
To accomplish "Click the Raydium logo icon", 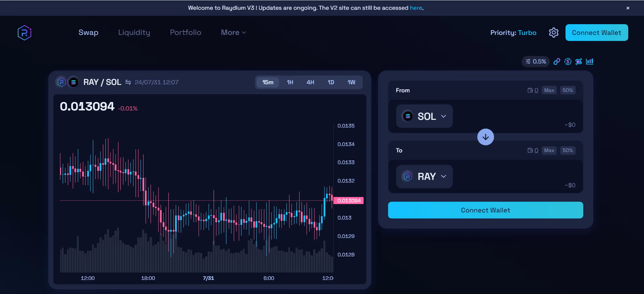I will (x=24, y=33).
